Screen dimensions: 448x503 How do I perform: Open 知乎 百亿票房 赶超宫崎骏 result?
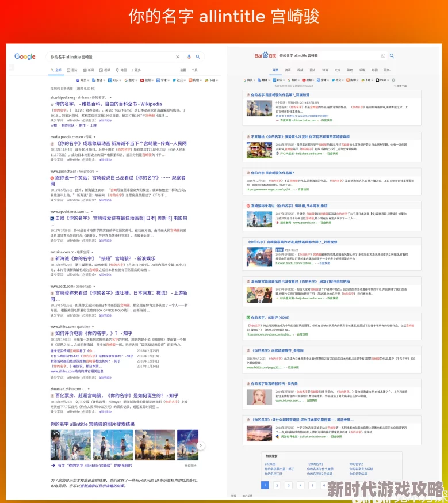click(x=117, y=395)
